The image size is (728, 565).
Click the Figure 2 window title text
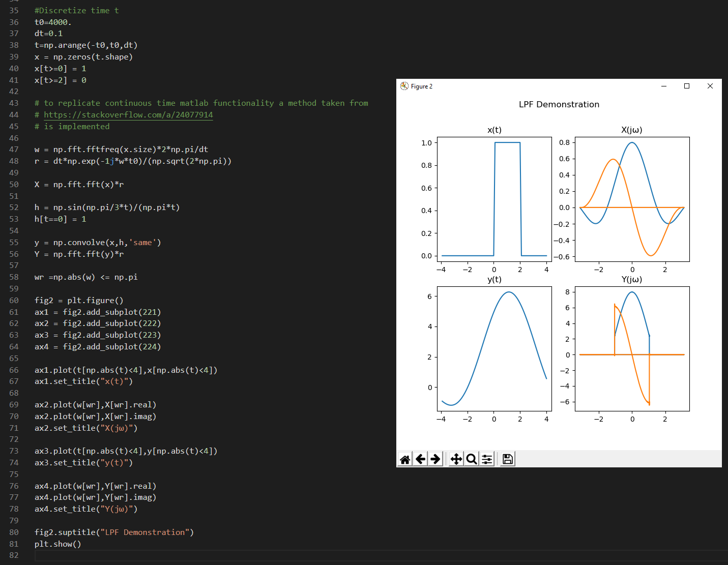click(422, 86)
